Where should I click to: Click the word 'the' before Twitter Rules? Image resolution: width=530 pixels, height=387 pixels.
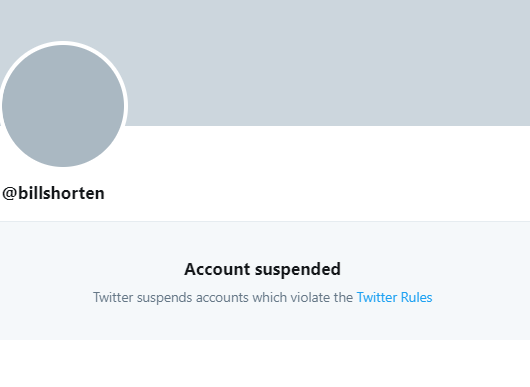pos(343,297)
